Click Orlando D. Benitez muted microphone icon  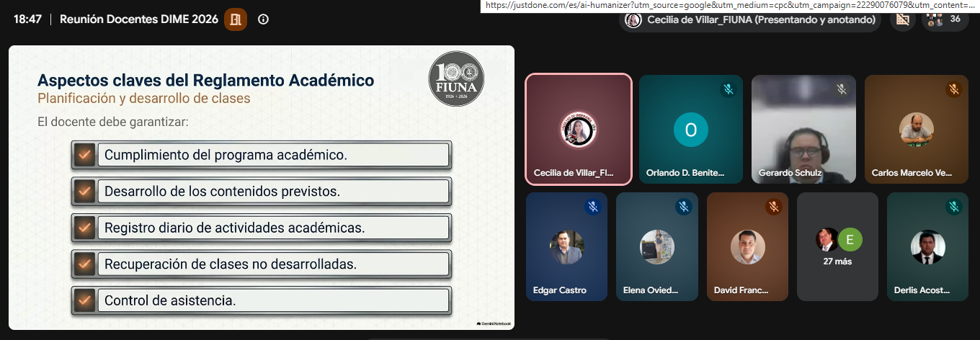click(x=729, y=89)
